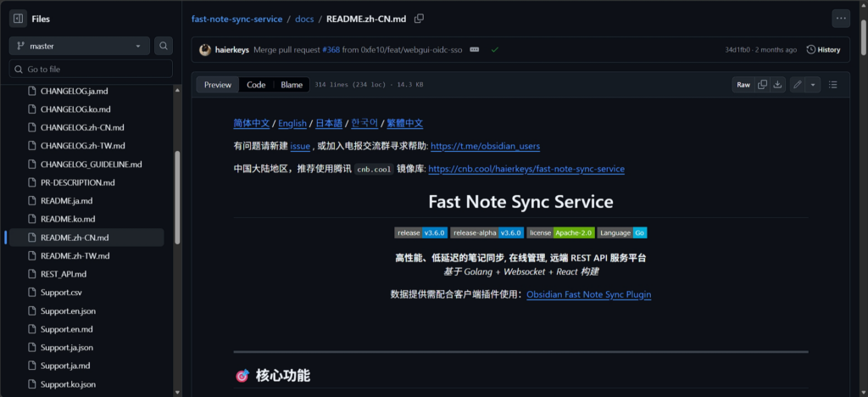Open Support.csv file
868x397 pixels.
pyautogui.click(x=61, y=292)
